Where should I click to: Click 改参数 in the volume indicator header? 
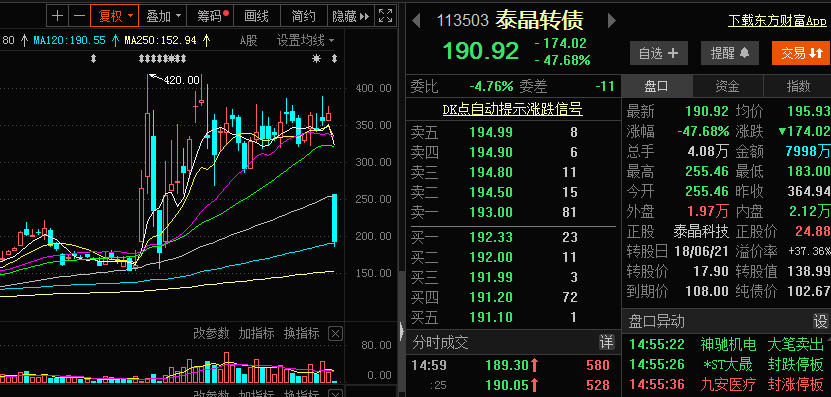(211, 333)
